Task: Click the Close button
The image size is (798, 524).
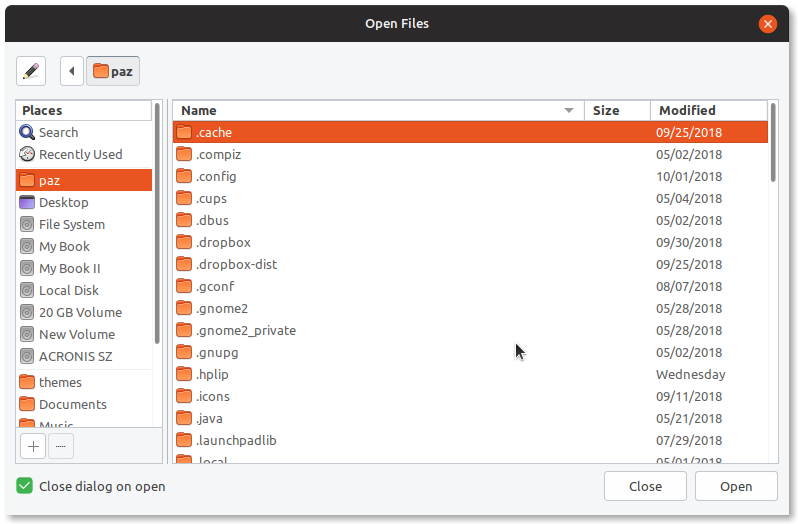Action: pyautogui.click(x=645, y=486)
